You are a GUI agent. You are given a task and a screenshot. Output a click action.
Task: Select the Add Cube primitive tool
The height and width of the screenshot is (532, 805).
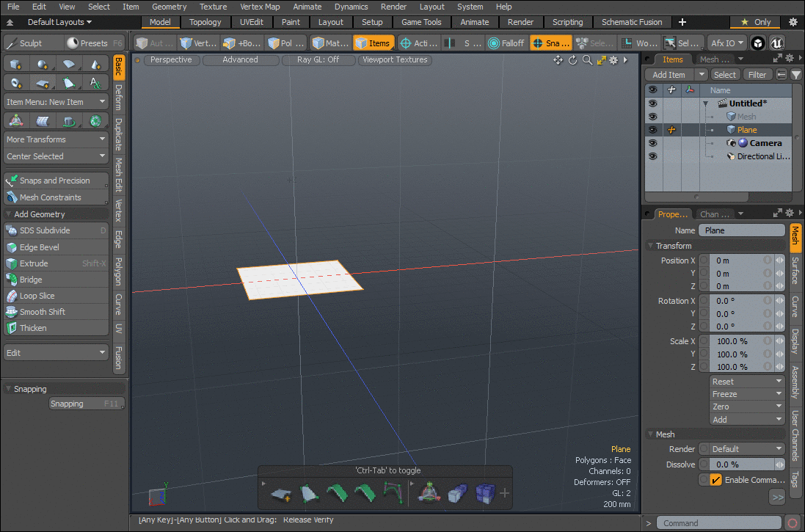click(15, 65)
